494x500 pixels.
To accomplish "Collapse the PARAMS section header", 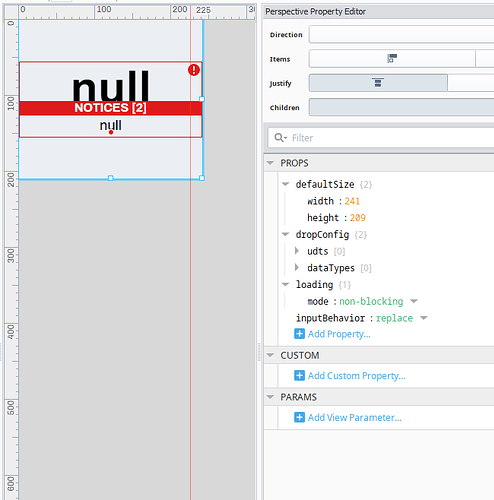I will (x=270, y=397).
